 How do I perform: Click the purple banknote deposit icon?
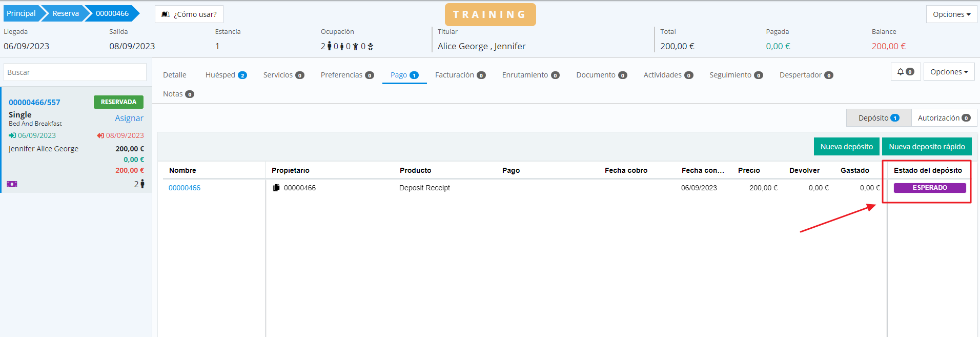pos(12,184)
